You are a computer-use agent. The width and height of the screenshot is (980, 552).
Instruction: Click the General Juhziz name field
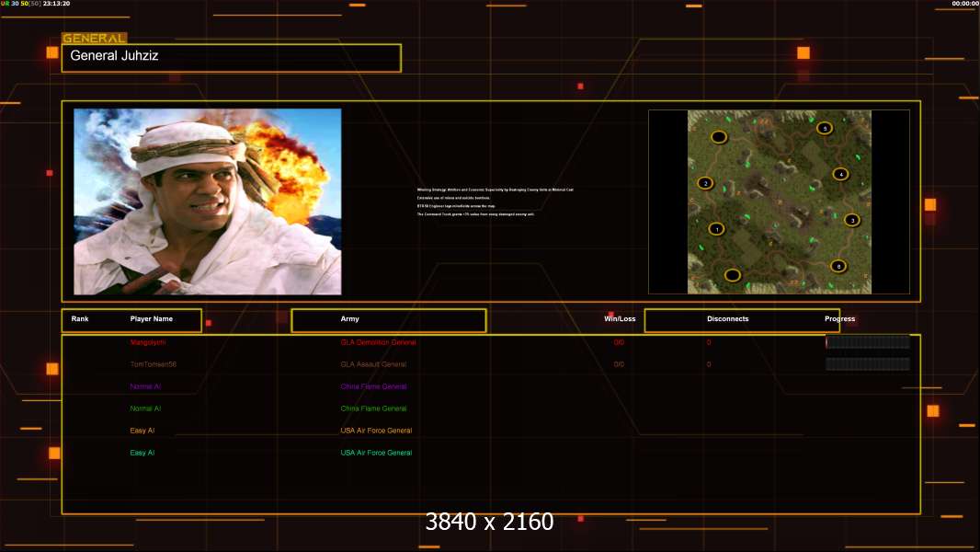(231, 58)
